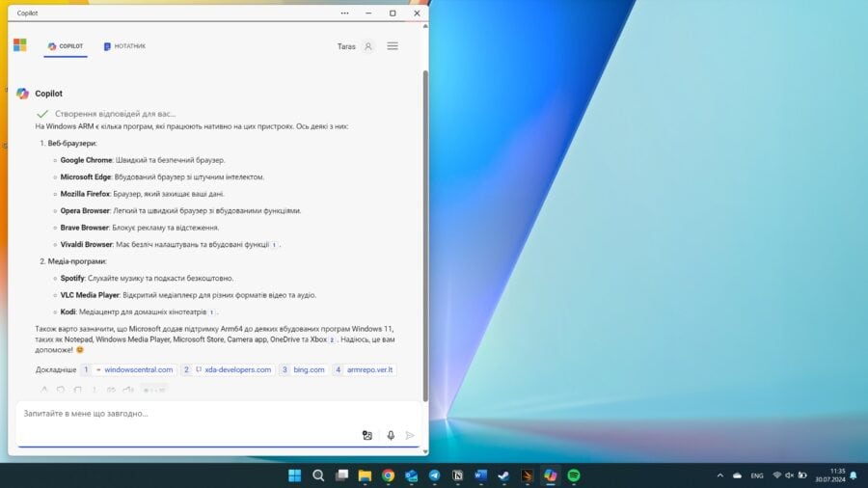Click the Copilot icon in the taskbar
Screen dimensions: 868x488
click(551, 475)
